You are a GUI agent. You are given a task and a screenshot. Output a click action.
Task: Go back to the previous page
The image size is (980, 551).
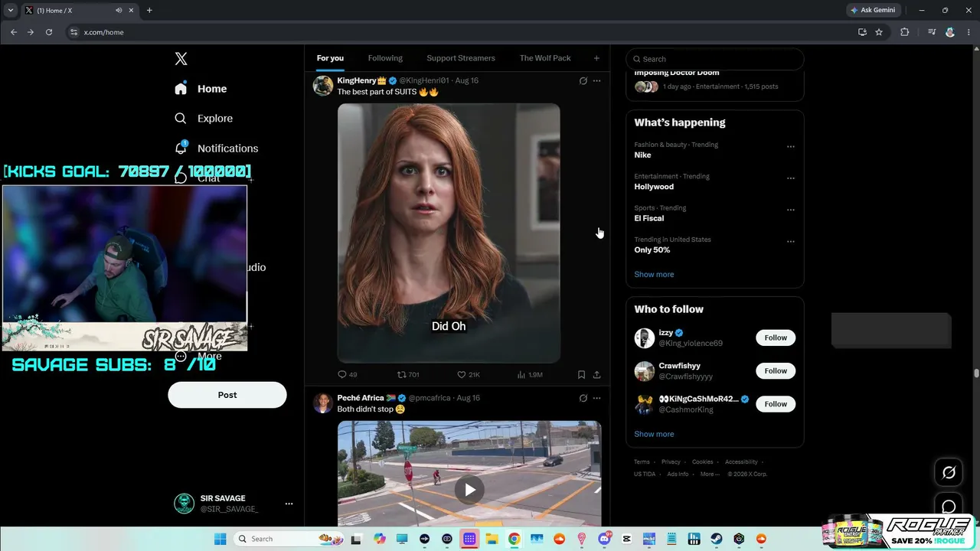pyautogui.click(x=14, y=32)
